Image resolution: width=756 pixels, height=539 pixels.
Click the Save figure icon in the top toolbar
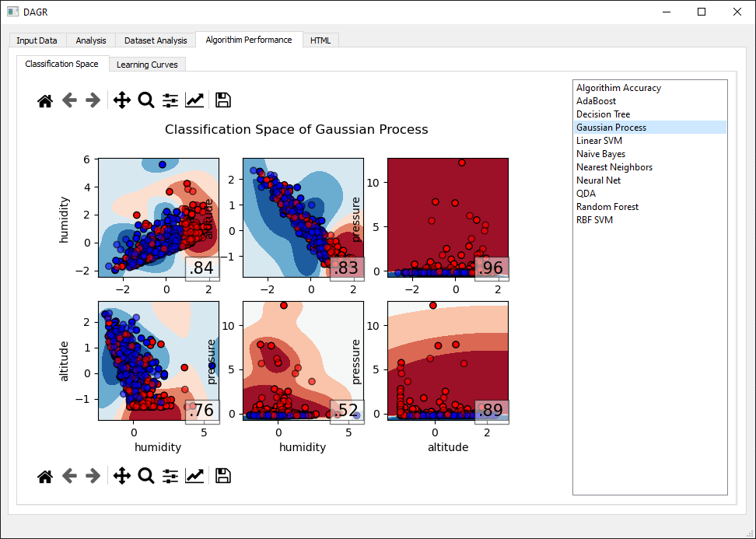tap(222, 100)
